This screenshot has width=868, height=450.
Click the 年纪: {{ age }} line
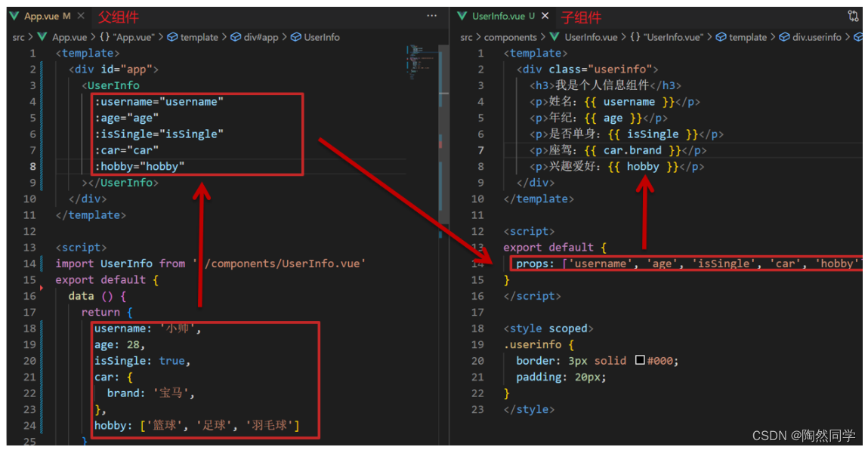click(x=598, y=118)
